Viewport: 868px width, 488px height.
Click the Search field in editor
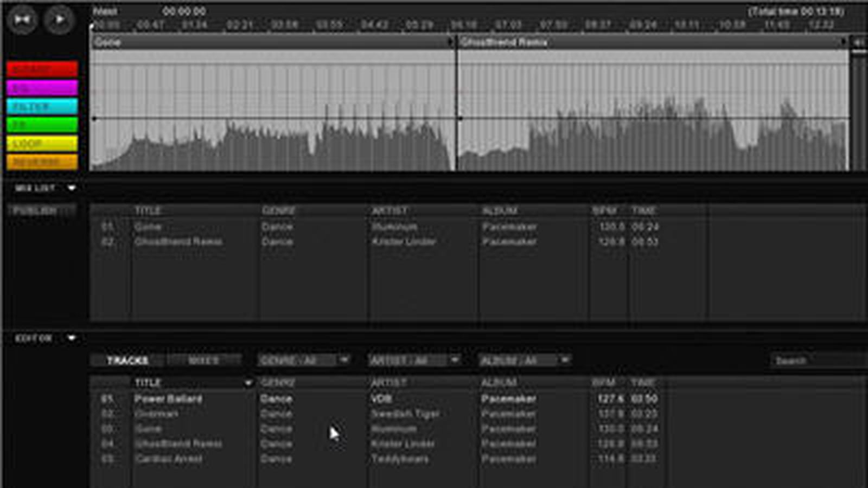click(818, 361)
